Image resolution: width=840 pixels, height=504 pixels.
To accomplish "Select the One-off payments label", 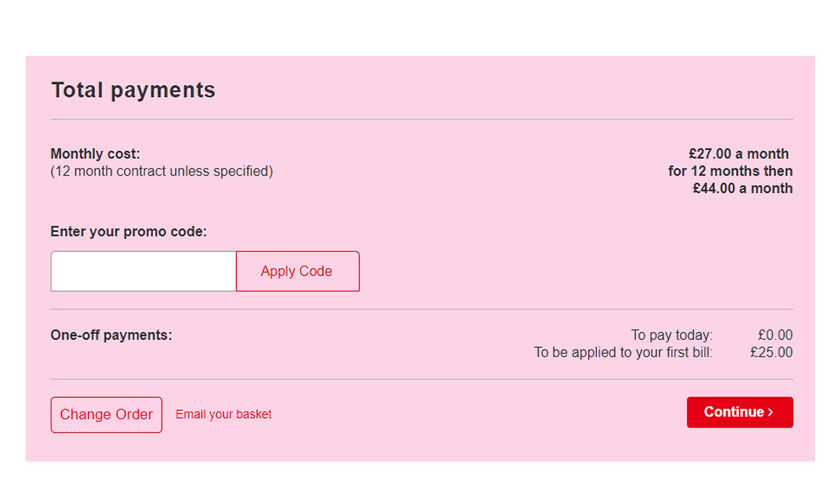I will [x=111, y=335].
